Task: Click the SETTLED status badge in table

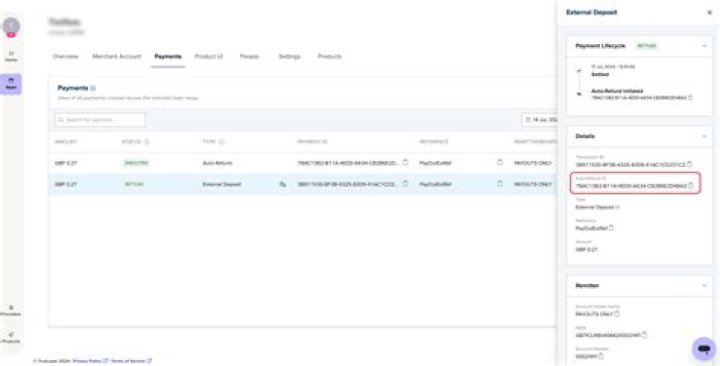Action: 134,184
